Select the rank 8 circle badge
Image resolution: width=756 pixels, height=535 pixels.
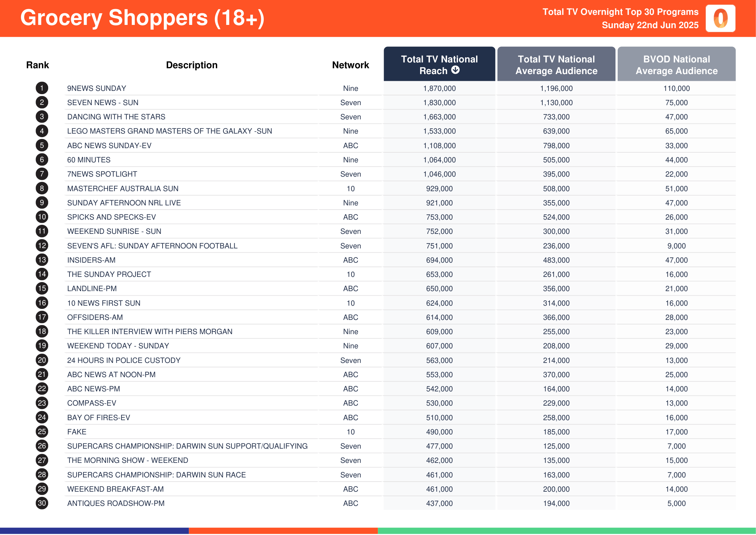42,189
